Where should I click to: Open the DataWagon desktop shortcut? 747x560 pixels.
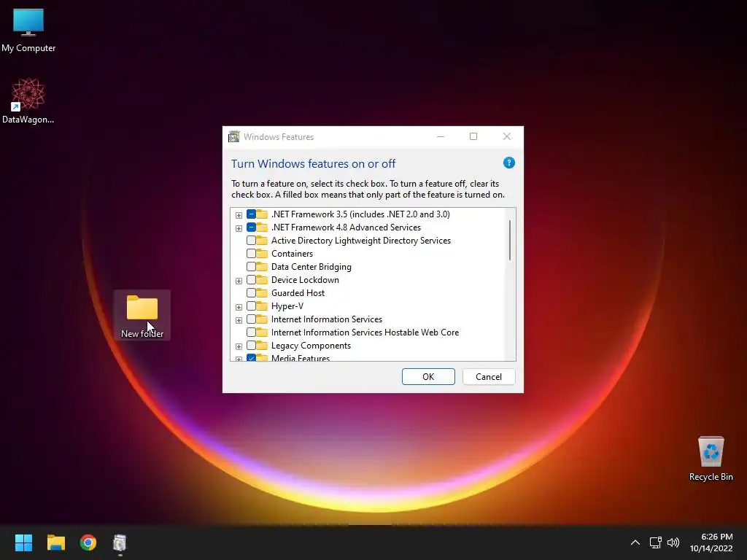pyautogui.click(x=28, y=101)
